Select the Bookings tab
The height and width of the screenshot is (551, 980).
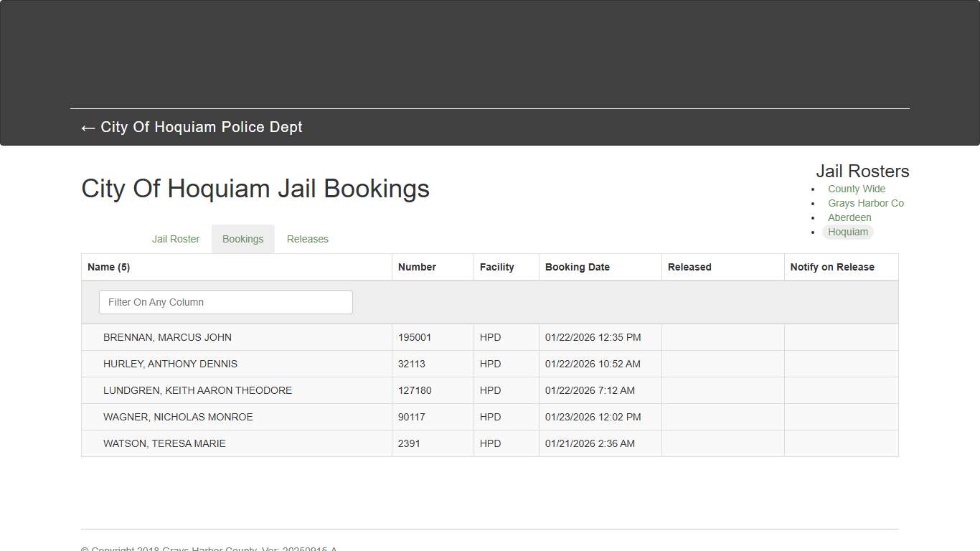tap(242, 238)
